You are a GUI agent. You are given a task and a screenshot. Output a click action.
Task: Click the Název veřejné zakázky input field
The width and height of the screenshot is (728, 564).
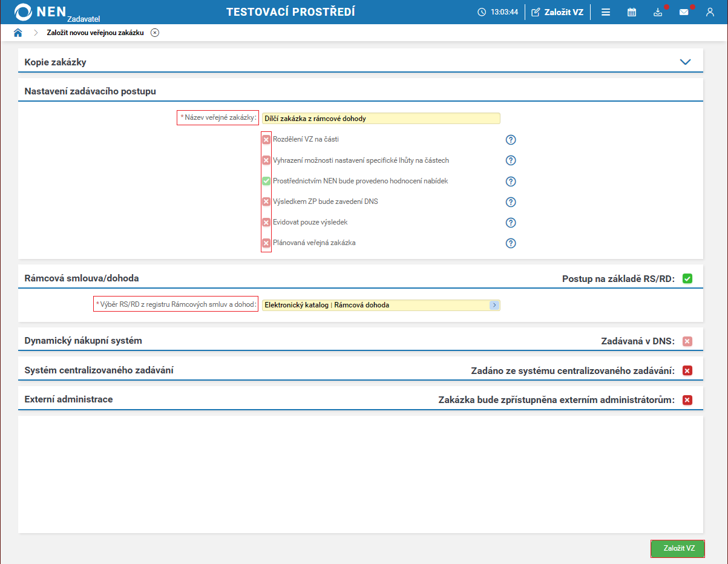381,119
